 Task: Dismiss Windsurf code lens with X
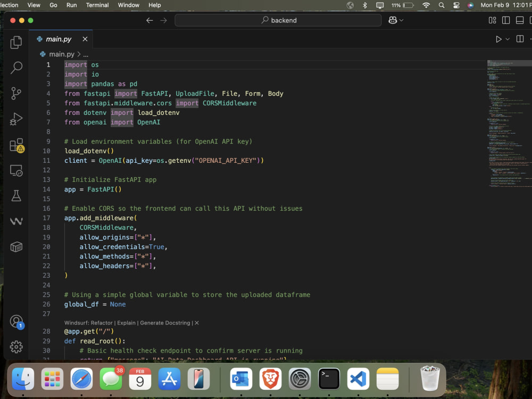click(197, 323)
